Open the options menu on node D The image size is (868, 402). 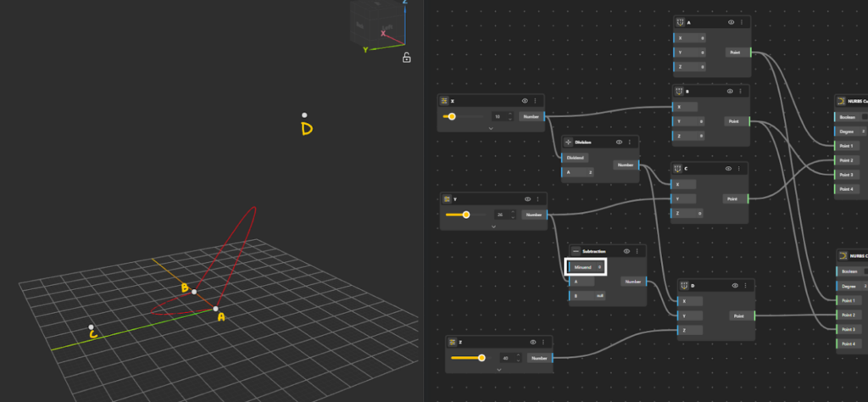pyautogui.click(x=743, y=286)
